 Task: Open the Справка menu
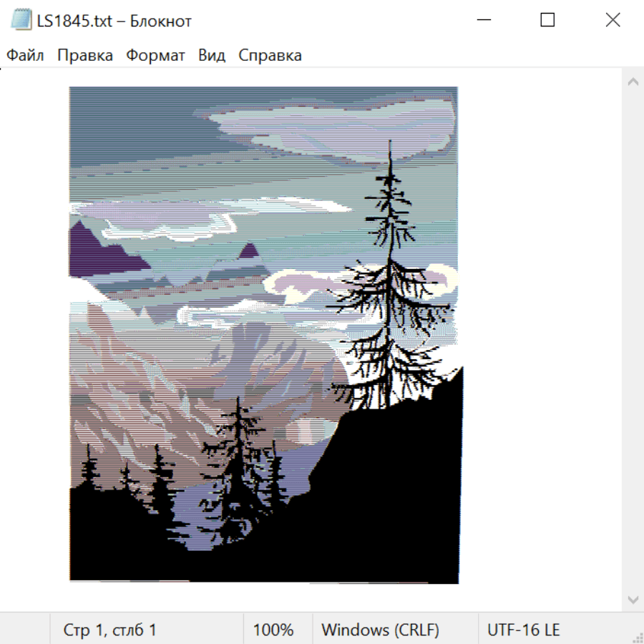pos(270,55)
